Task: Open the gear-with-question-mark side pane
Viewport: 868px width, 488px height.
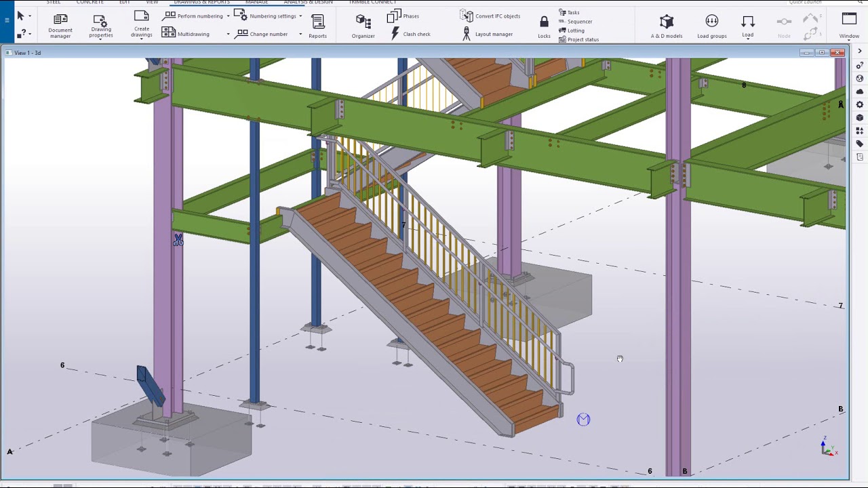Action: click(x=860, y=65)
